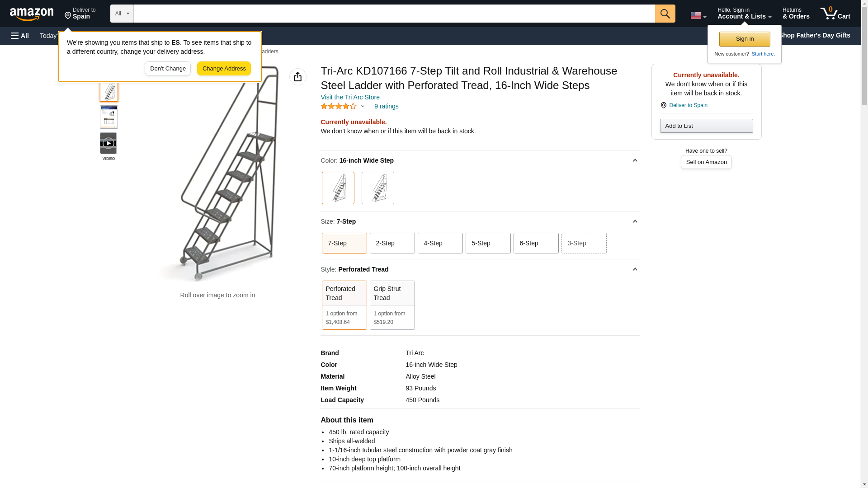Open the Account & Lists menu
Viewport: 868px width, 488px height.
[x=744, y=13]
